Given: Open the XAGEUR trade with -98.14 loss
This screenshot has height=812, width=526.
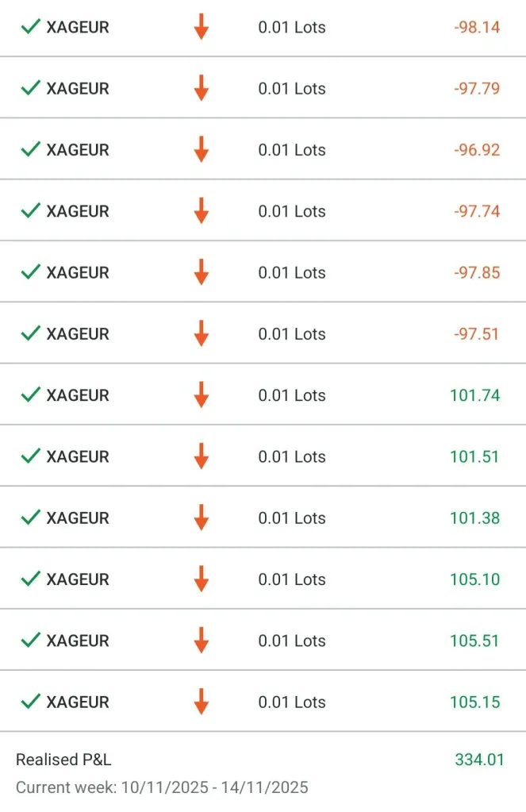Looking at the screenshot, I should [78, 27].
